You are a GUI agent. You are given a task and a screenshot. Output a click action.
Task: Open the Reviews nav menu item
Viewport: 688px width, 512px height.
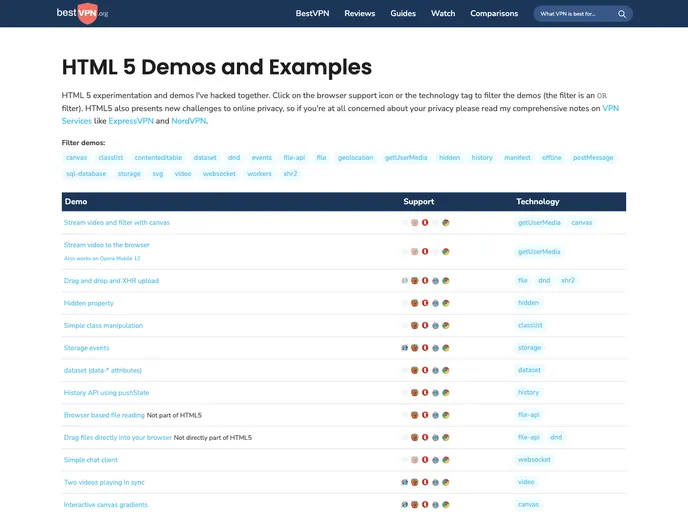pos(359,14)
